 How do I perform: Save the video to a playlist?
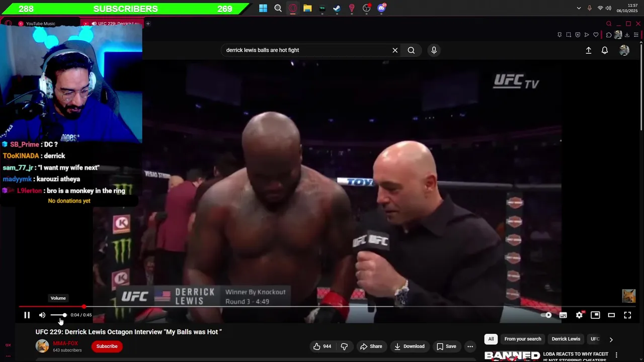pos(446,346)
